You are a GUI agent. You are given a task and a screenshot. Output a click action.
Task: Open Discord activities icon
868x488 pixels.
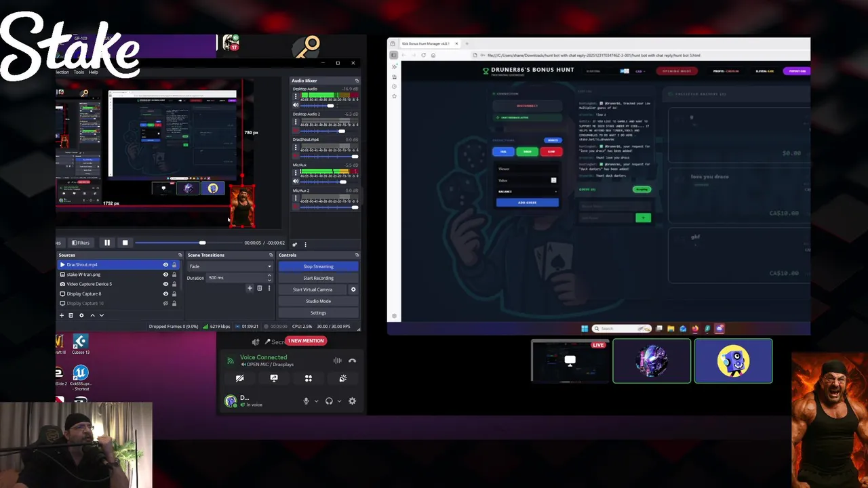click(309, 378)
